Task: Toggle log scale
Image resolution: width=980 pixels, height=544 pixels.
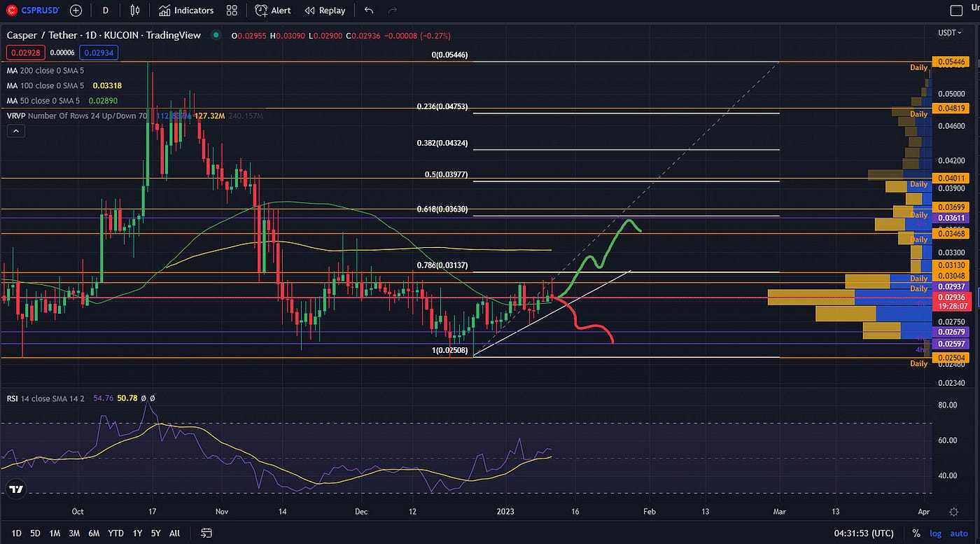Action: click(936, 533)
